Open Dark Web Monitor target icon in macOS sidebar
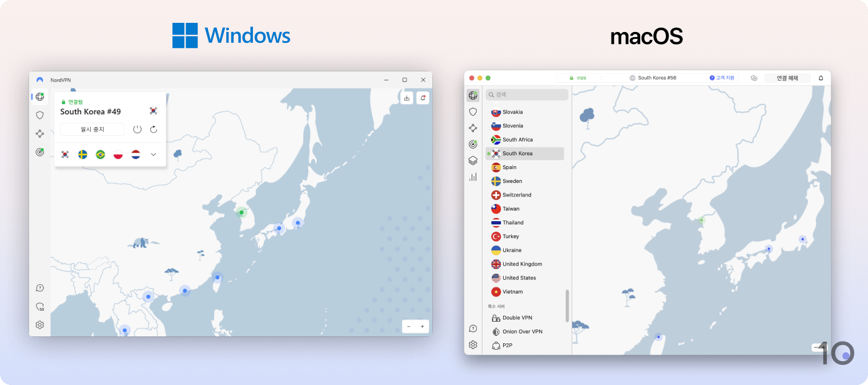 tap(473, 144)
